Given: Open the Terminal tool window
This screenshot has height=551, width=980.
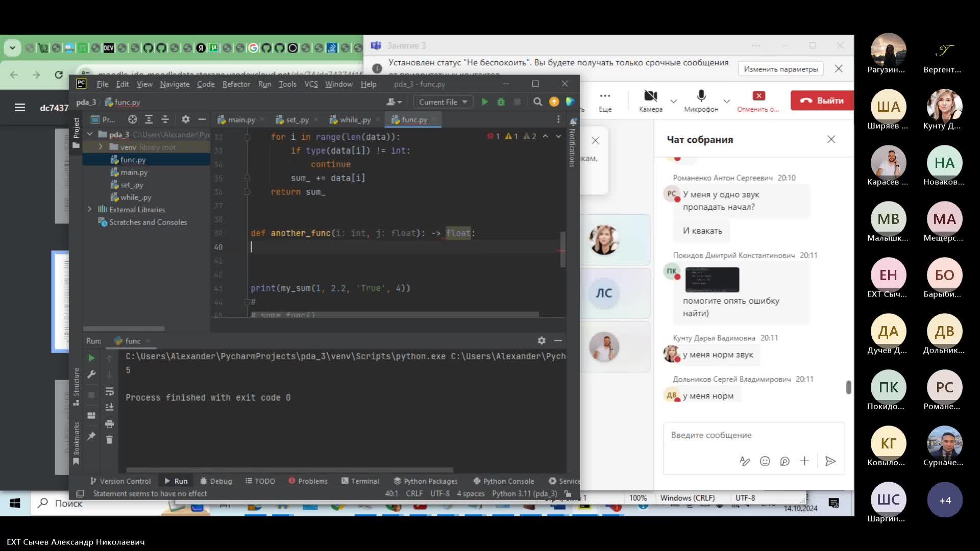Looking at the screenshot, I should [360, 481].
